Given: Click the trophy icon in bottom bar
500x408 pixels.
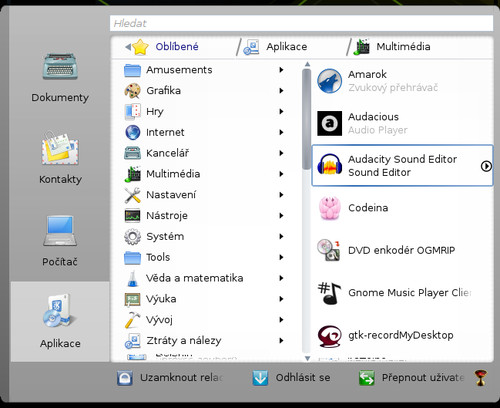Looking at the screenshot, I should 481,378.
